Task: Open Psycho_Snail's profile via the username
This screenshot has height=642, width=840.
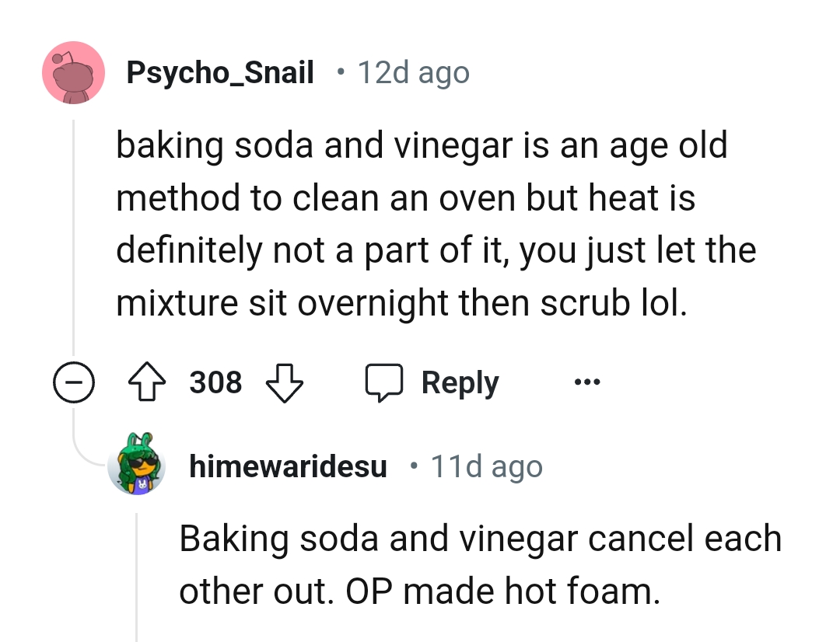Action: (x=221, y=72)
